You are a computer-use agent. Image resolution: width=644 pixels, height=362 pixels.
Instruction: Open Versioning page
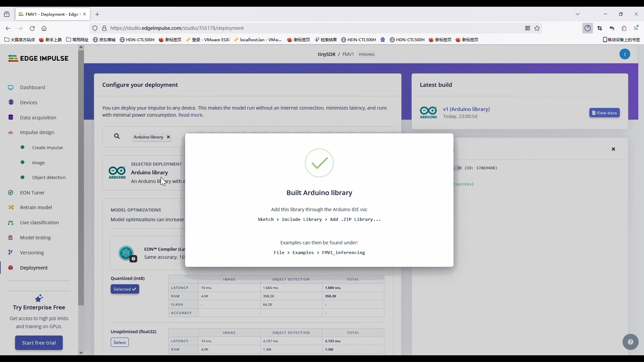coord(32,253)
